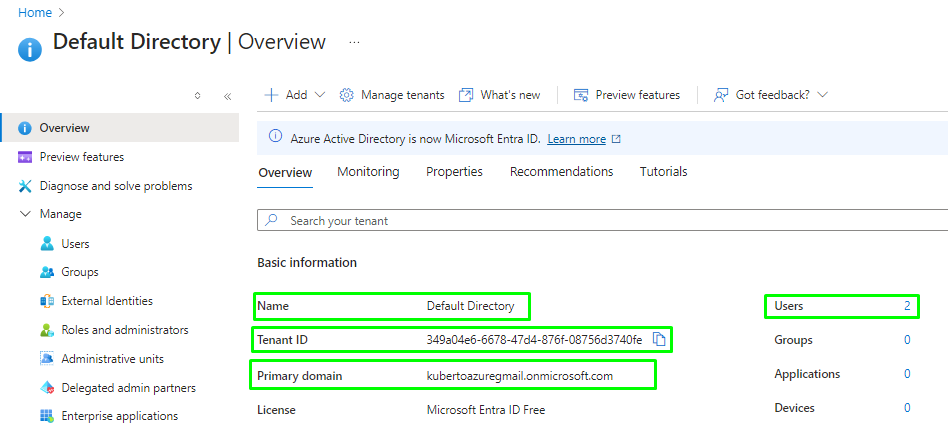Click the Manage tenants gear icon
Viewport: 948px width, 429px height.
pos(346,95)
